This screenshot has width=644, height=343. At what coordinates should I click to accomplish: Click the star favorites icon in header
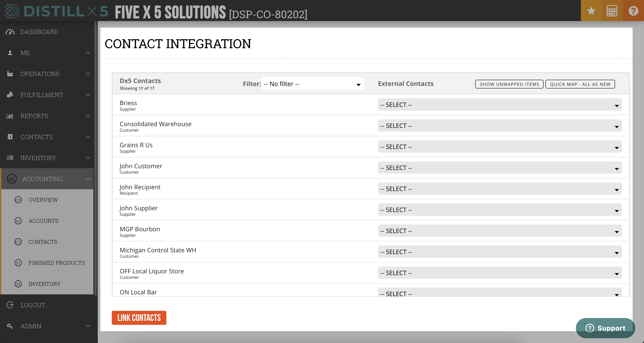591,11
